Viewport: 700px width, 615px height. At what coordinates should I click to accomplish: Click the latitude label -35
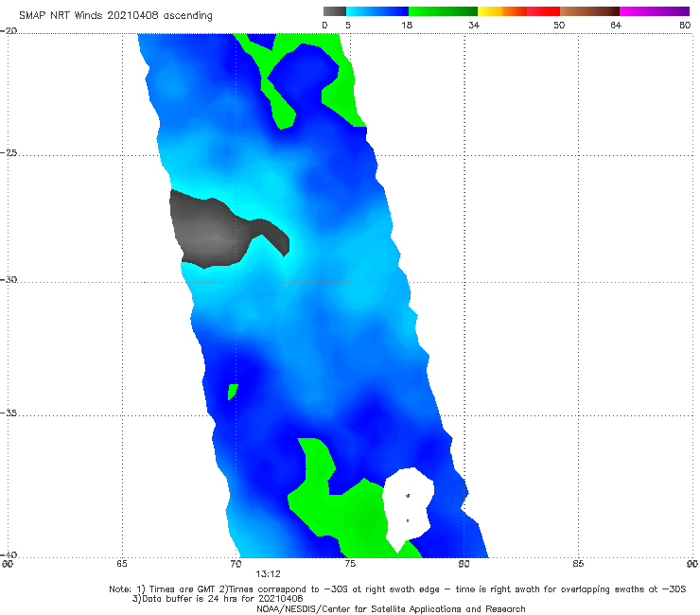(9, 413)
